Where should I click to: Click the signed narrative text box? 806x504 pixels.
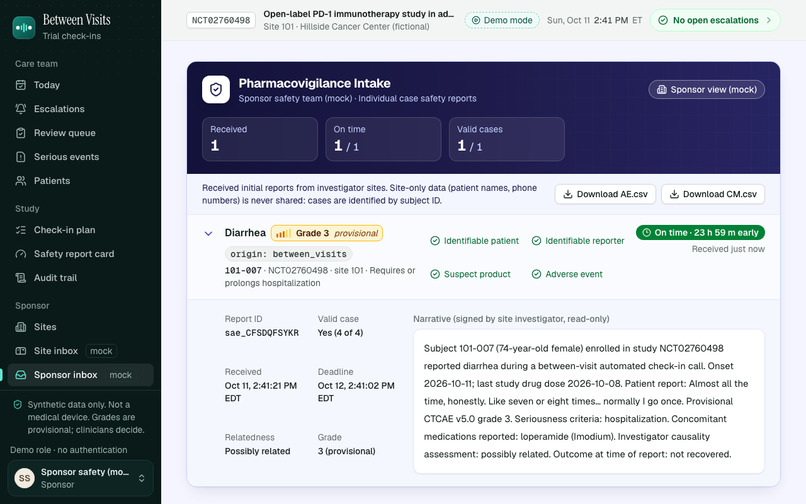[589, 401]
